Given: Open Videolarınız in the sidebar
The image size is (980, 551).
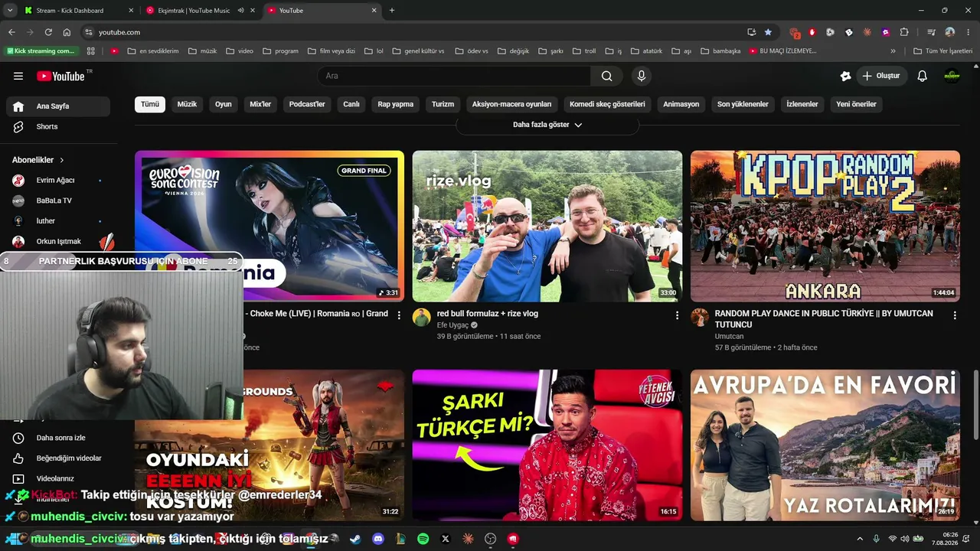Looking at the screenshot, I should coord(58,478).
